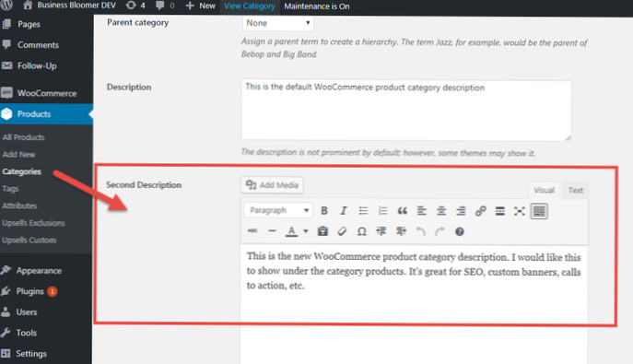
Task: Open Tags under Products
Action: click(10, 189)
